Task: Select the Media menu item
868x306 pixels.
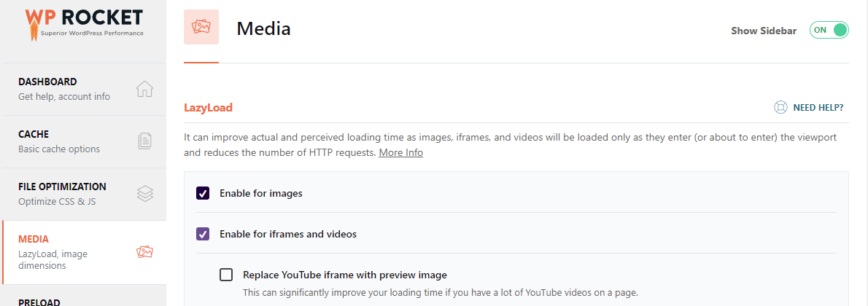Action: click(x=83, y=252)
